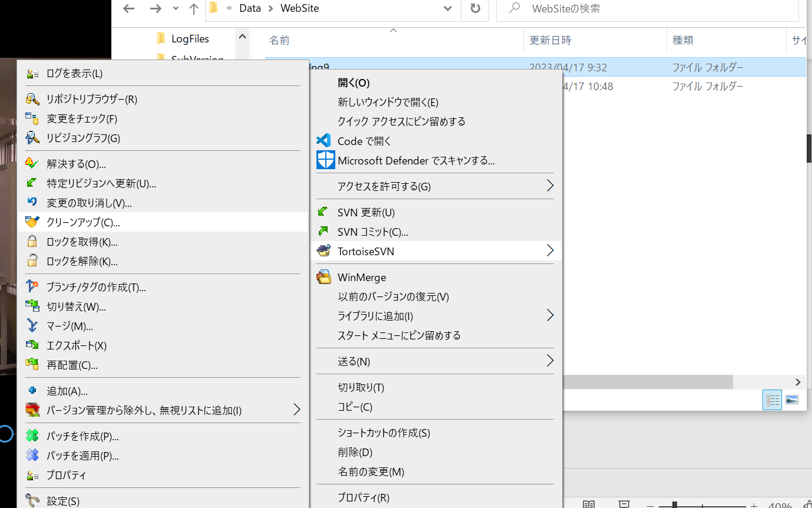
Task: Scan with the Microsoft Defender shield icon
Action: (x=325, y=160)
